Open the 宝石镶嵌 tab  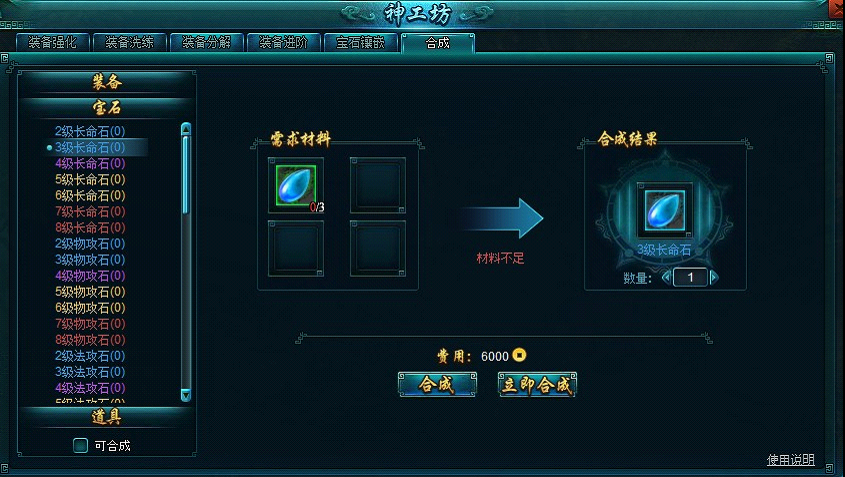tap(361, 43)
